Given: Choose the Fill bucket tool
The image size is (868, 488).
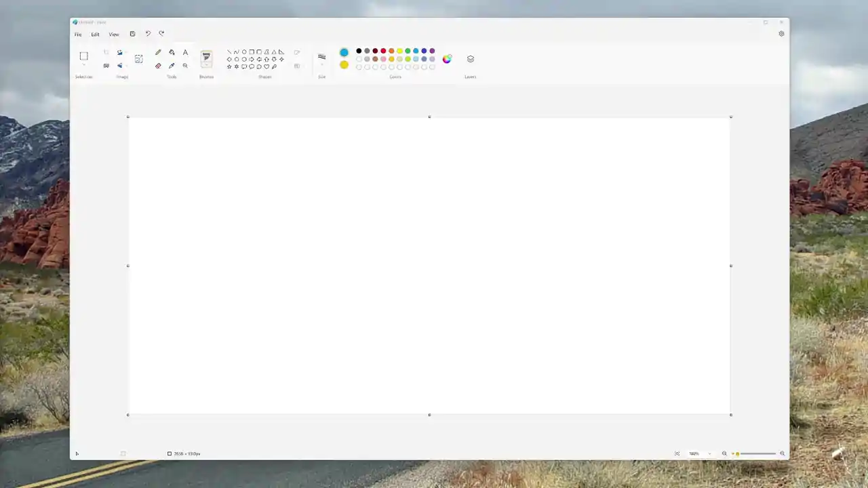Looking at the screenshot, I should tap(172, 52).
